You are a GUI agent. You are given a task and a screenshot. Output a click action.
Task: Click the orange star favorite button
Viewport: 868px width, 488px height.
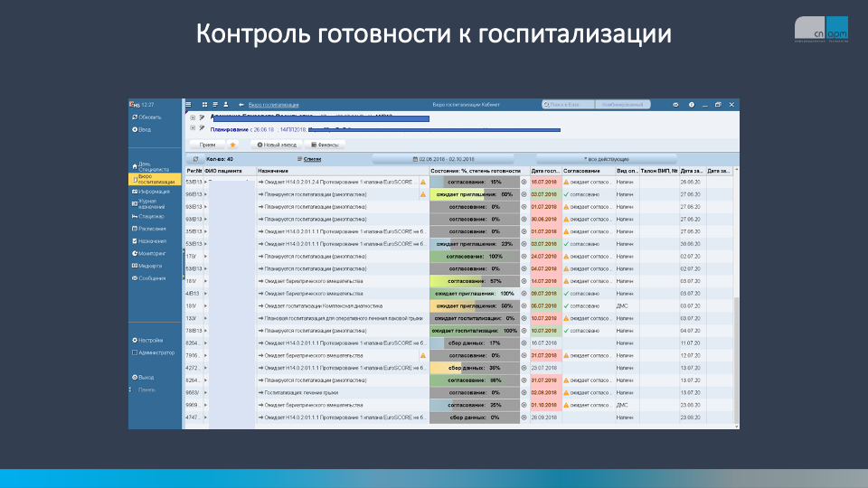233,145
